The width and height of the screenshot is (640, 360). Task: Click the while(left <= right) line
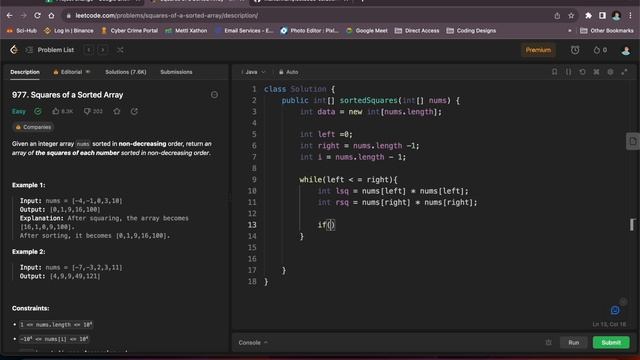coord(348,180)
